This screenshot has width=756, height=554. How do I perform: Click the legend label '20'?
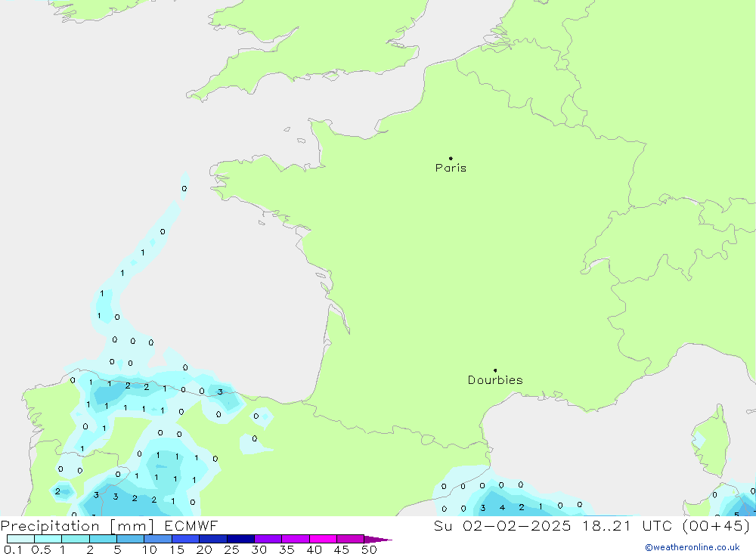[204, 549]
